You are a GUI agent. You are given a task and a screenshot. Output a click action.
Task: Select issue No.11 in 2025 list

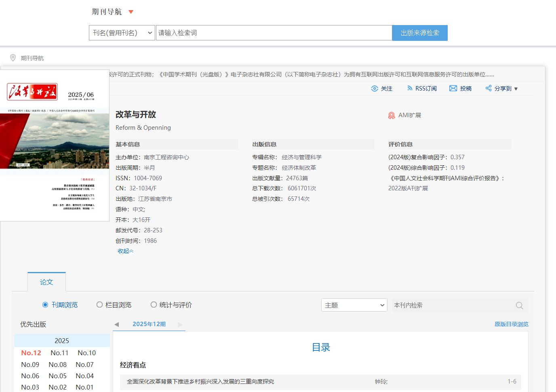[x=59, y=353]
